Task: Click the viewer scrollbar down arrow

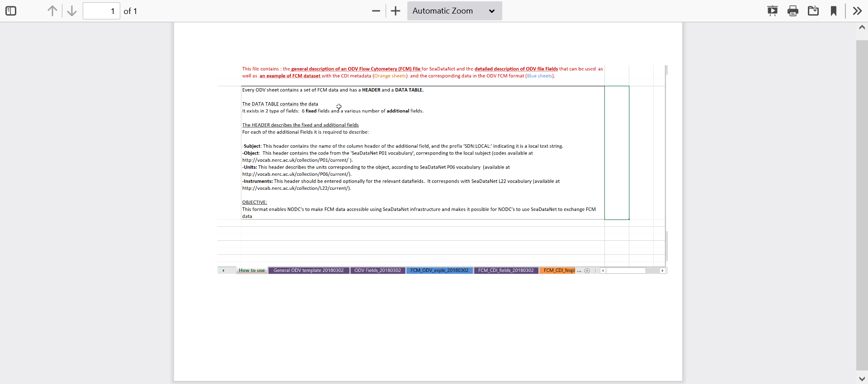Action: click(x=862, y=379)
